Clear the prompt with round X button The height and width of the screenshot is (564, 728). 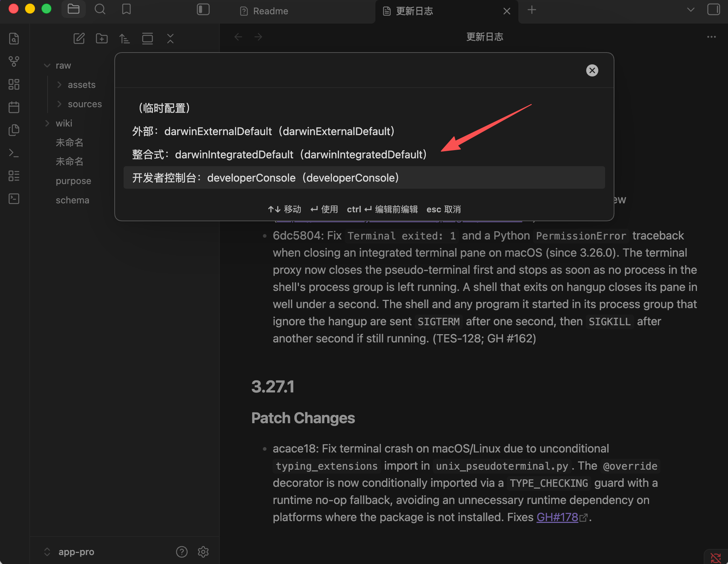pos(592,70)
